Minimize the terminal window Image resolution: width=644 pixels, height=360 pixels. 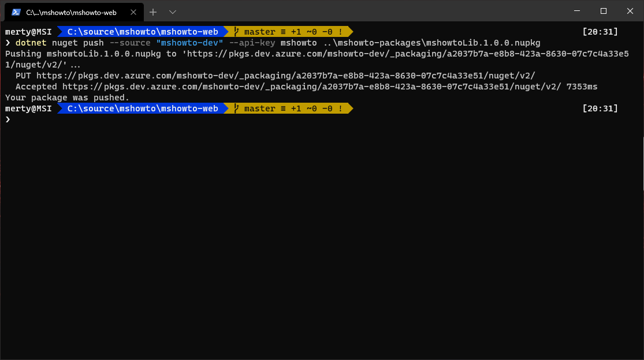(577, 11)
